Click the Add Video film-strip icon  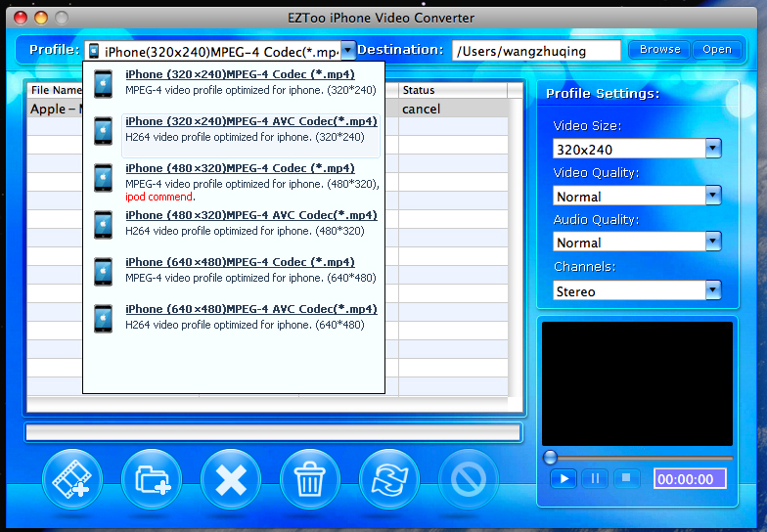[x=72, y=479]
